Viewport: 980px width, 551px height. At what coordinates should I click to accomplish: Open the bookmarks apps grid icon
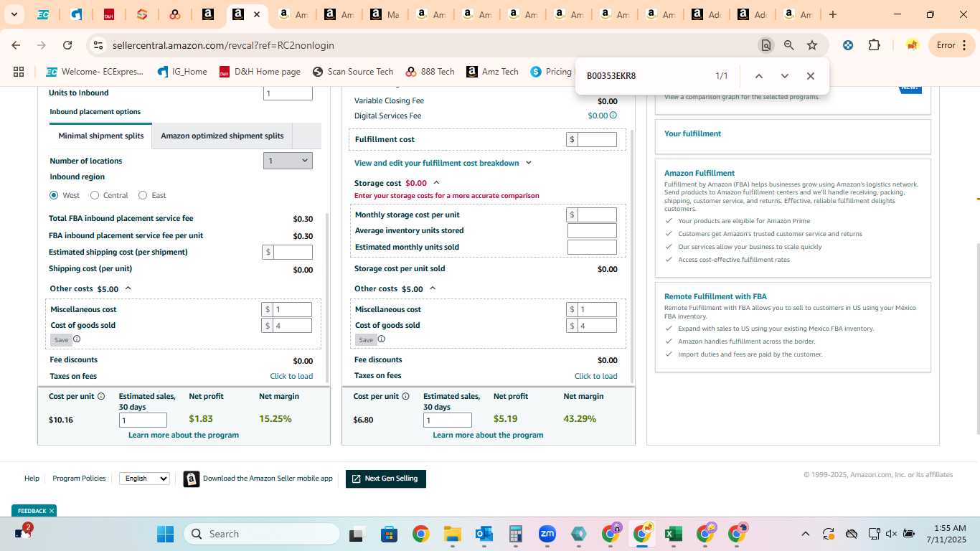coord(19,72)
